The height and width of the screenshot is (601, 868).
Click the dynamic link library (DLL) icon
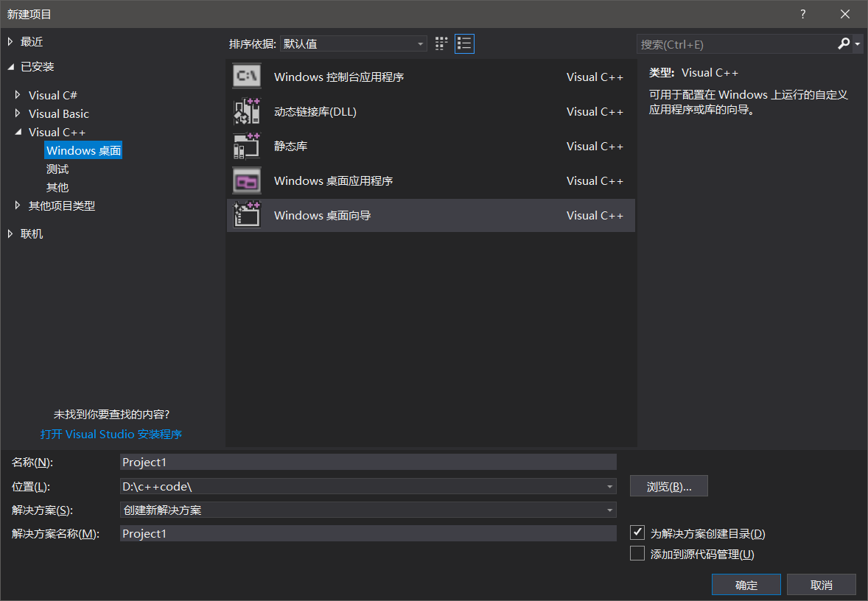point(247,111)
